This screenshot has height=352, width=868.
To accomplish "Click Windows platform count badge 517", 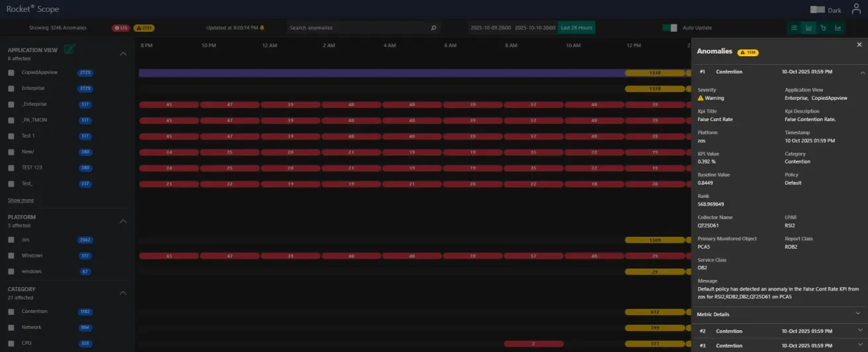I will [85, 255].
